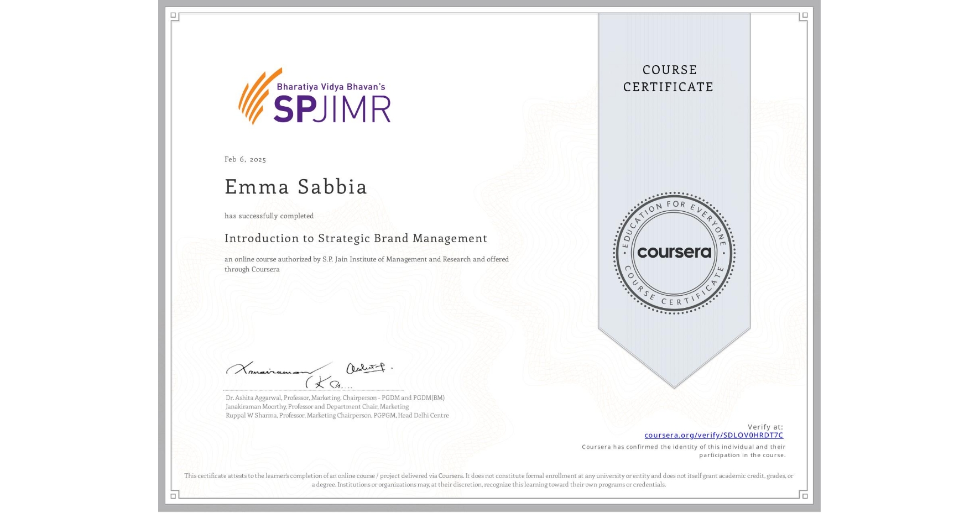Toggle the 'has successfully completed' line
Screen dimensions: 980x513
click(x=268, y=216)
